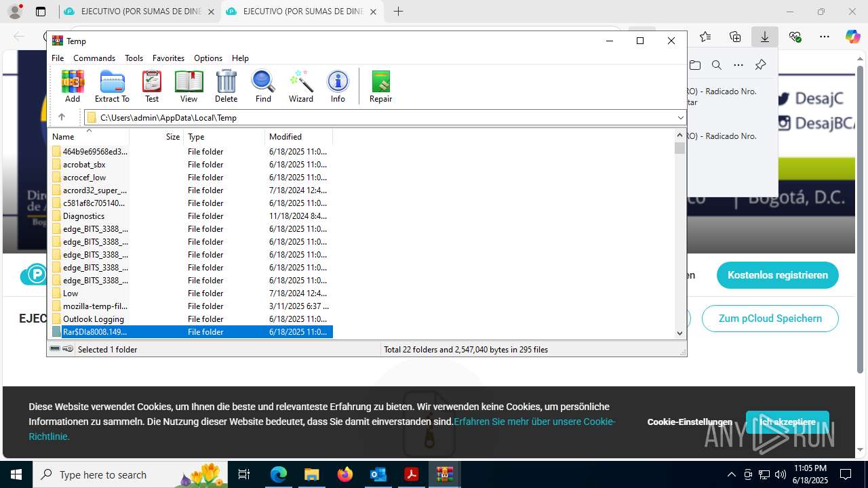Open Edge collections icon
This screenshot has width=868, height=488.
click(735, 37)
